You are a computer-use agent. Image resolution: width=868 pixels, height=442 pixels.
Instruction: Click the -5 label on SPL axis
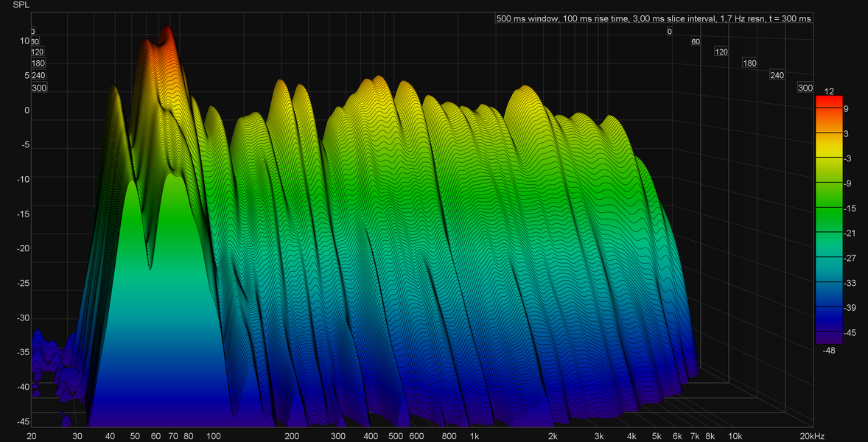26,145
